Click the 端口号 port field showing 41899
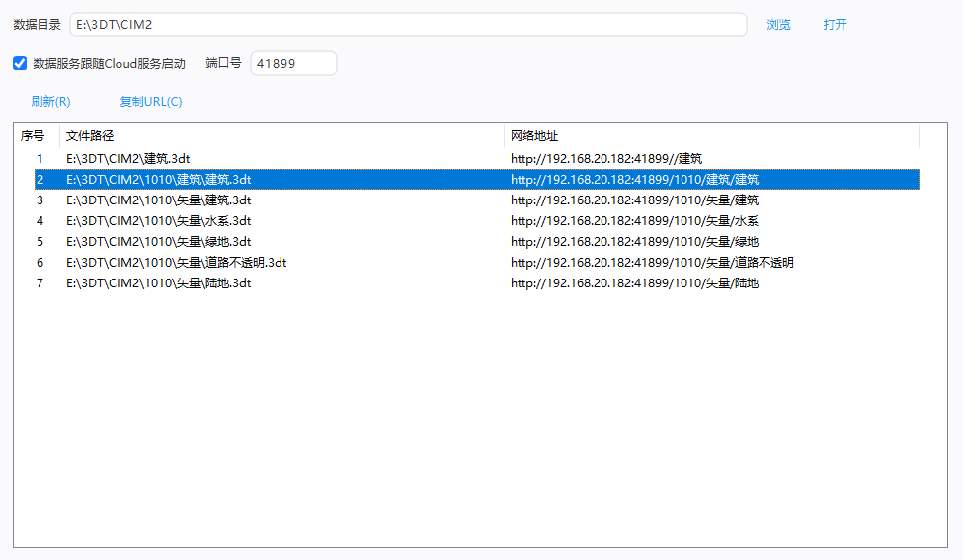Screen dimensions: 963x560 [x=292, y=64]
